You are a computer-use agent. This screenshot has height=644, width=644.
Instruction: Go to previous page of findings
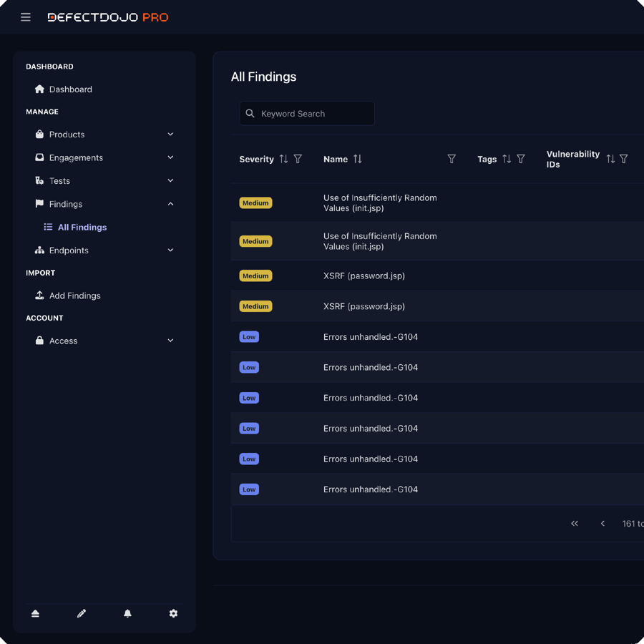point(602,524)
